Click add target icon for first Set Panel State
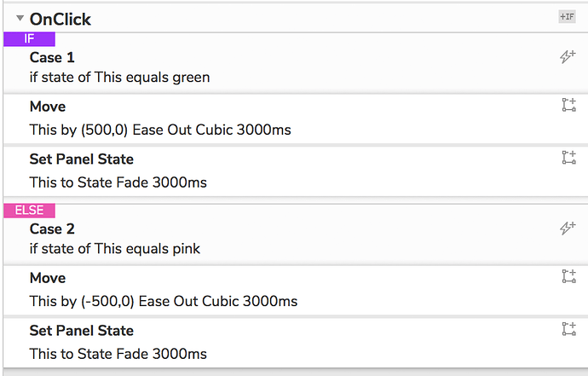 569,158
